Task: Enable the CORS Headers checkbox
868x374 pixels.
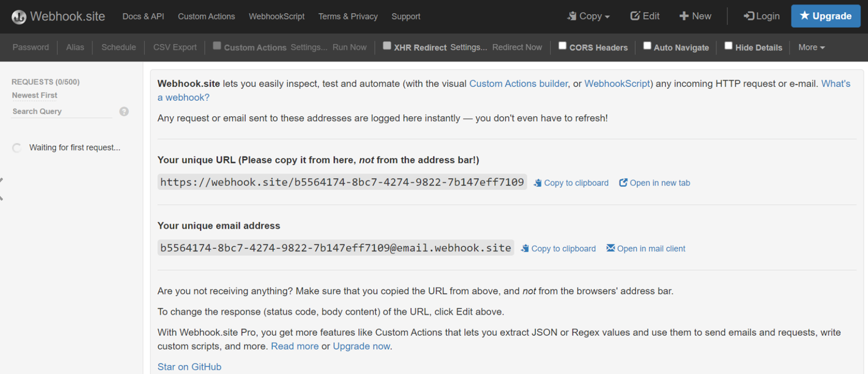Action: click(562, 46)
